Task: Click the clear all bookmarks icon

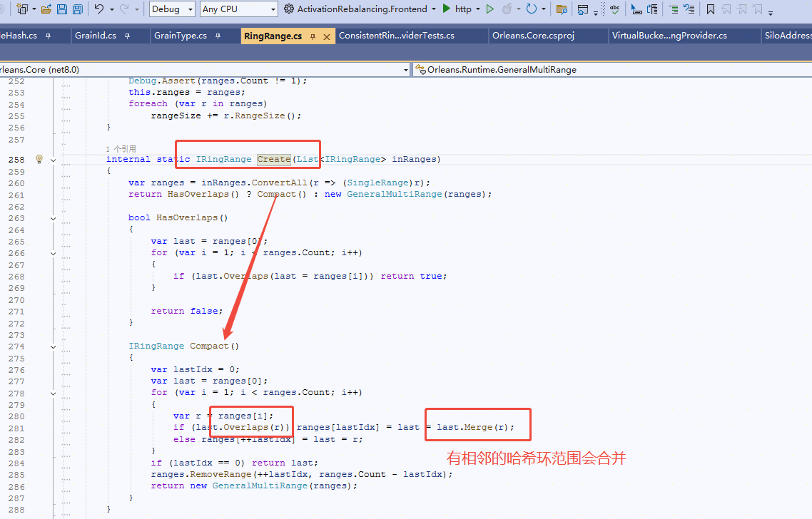Action: click(758, 9)
